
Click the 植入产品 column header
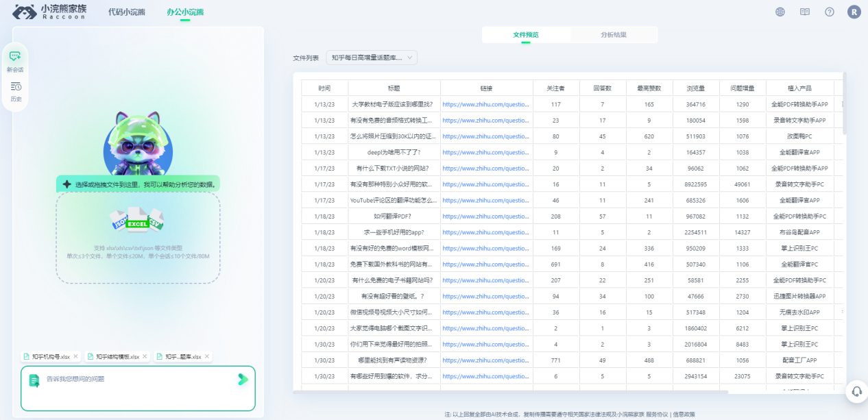[799, 88]
